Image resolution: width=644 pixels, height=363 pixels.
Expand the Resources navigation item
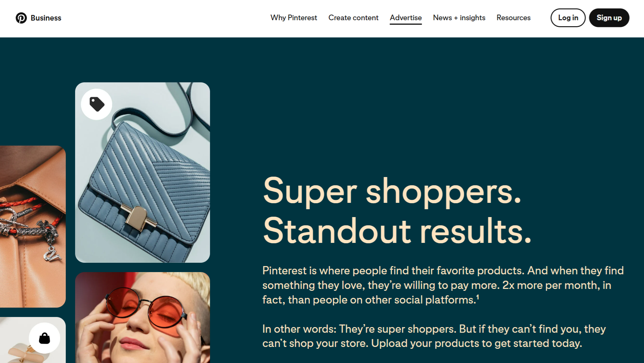click(513, 18)
